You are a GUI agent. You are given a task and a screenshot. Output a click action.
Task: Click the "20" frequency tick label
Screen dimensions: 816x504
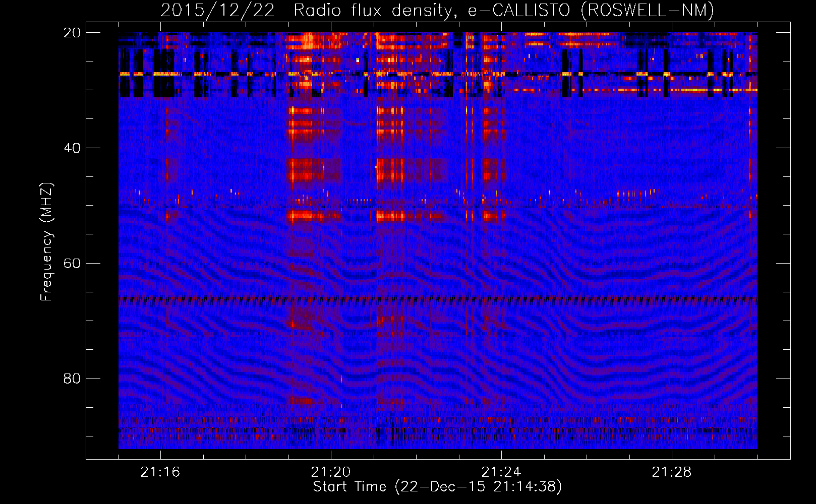72,33
